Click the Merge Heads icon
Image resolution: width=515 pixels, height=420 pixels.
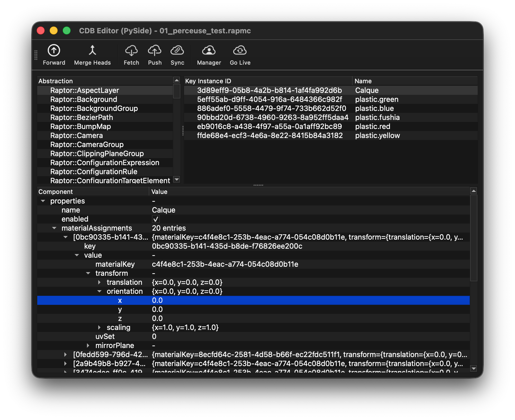(92, 51)
